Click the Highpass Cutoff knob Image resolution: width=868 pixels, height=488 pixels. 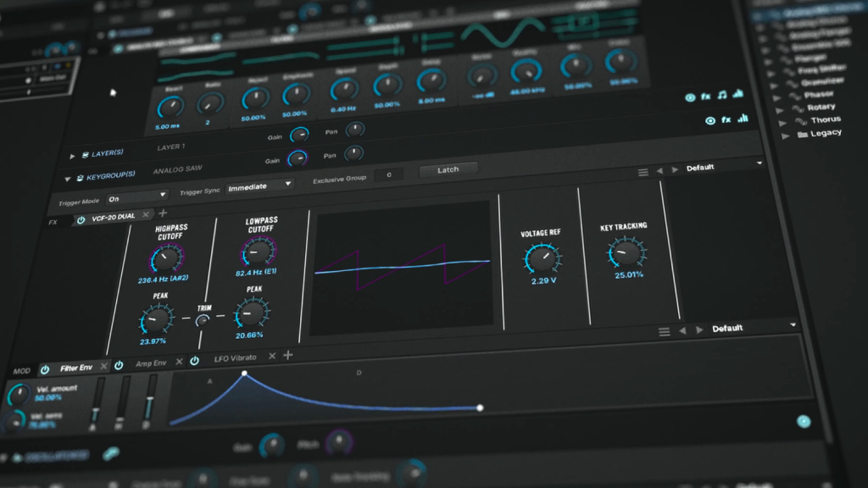pyautogui.click(x=165, y=258)
